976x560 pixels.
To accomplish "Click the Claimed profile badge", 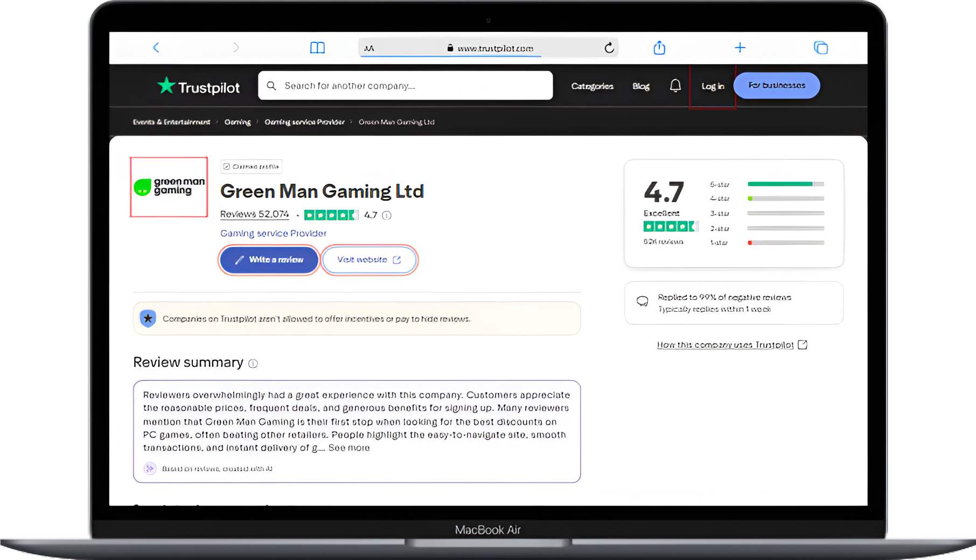I will point(251,166).
